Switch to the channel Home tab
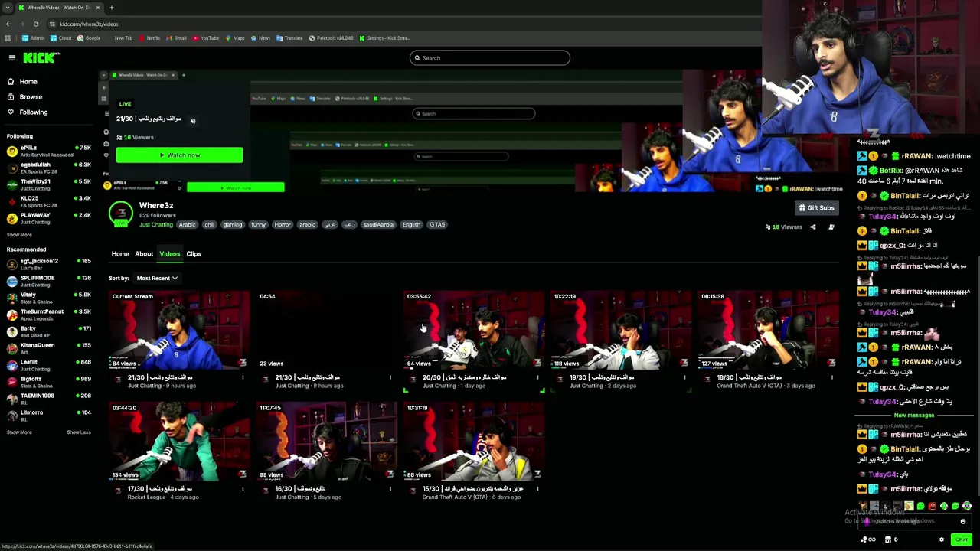The image size is (980, 551). click(120, 254)
